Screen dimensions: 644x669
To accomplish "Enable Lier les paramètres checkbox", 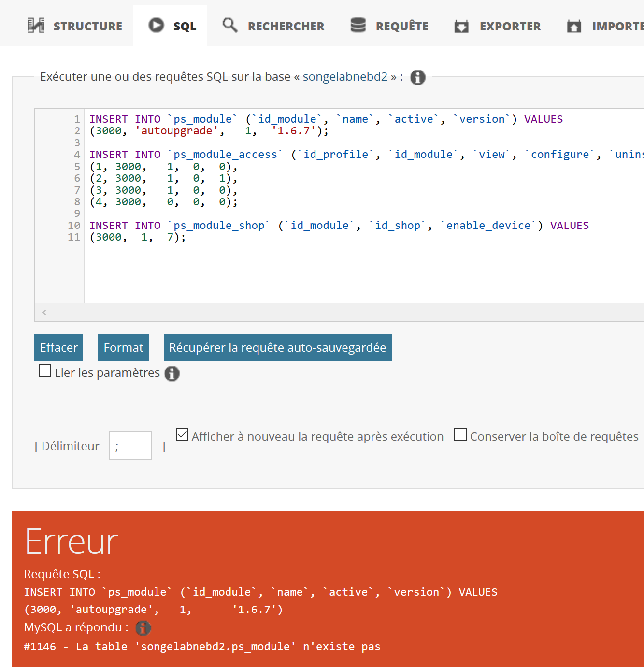I will 45,371.
